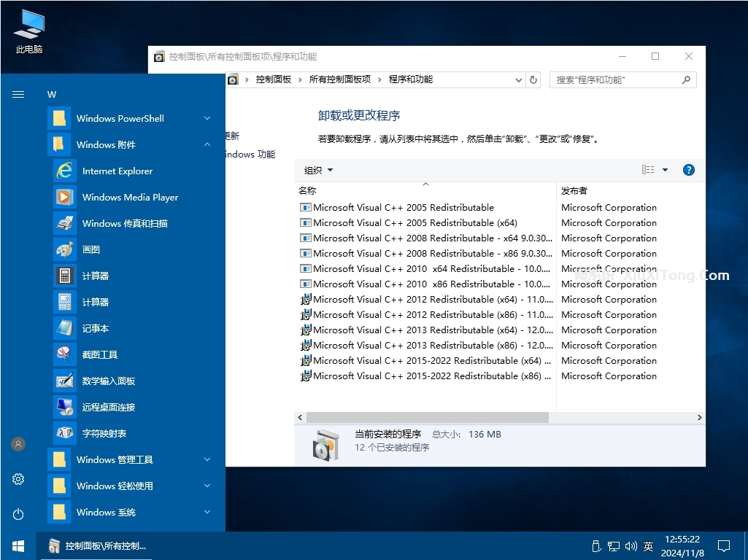
Task: Select Visual C++ 2013 Redistributable (x64)
Action: pos(425,330)
